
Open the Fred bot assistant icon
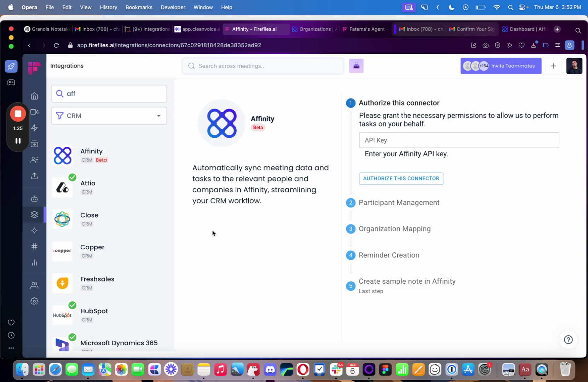(x=356, y=66)
